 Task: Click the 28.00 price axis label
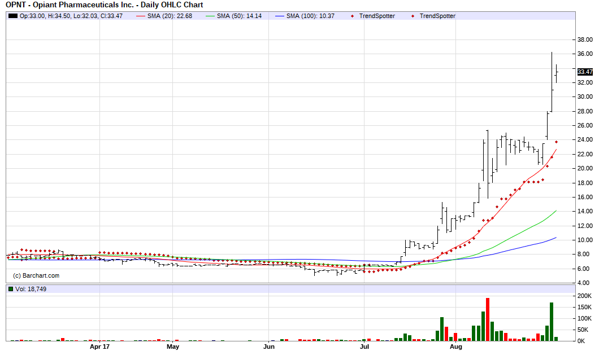click(585, 111)
